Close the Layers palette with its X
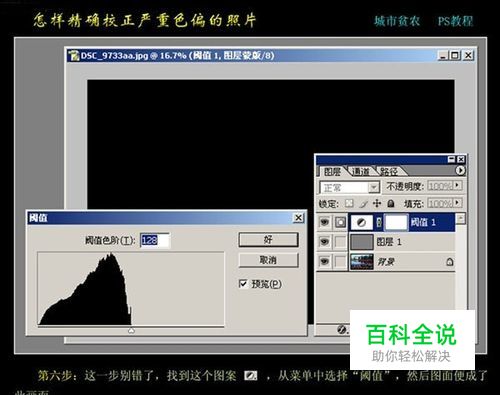Viewport: 500px width, 395px height. (461, 159)
